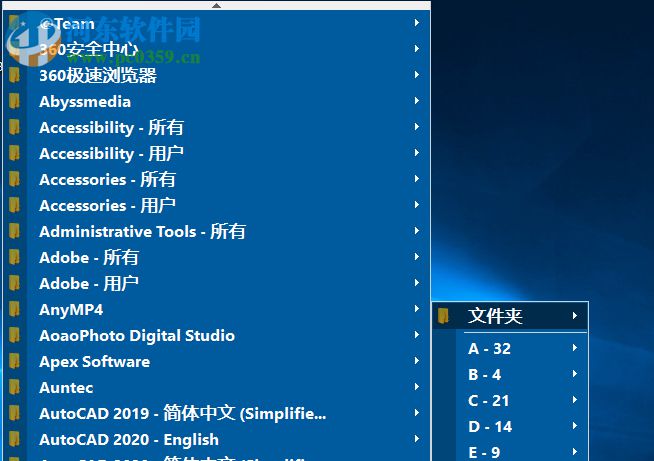Click folder icon of Accessories - 用户
This screenshot has height=461, width=654.
14,205
